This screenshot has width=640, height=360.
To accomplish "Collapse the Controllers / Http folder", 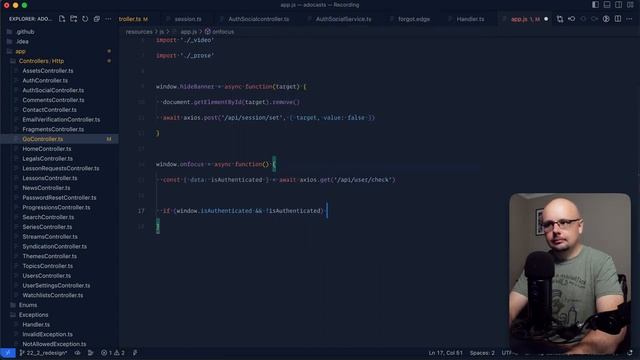I will coord(41,61).
